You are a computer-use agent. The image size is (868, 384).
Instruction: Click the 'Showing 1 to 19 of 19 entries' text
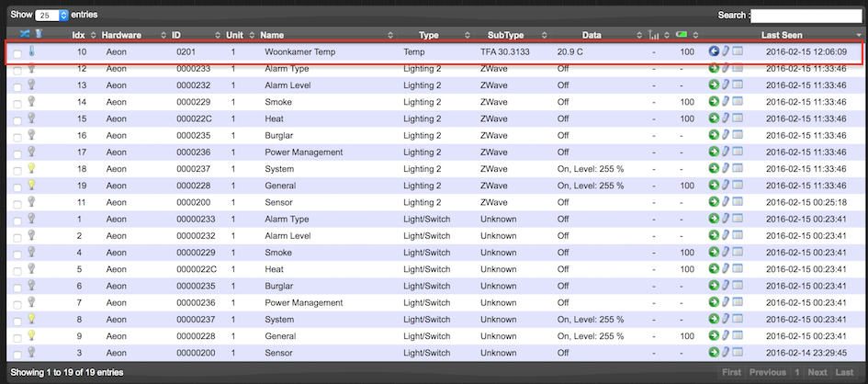pos(67,372)
